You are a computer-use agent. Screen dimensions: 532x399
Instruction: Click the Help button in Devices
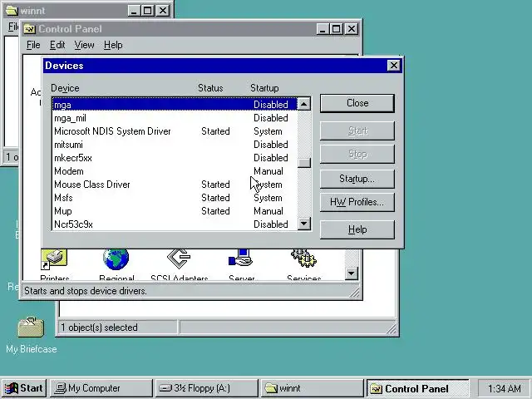357,229
